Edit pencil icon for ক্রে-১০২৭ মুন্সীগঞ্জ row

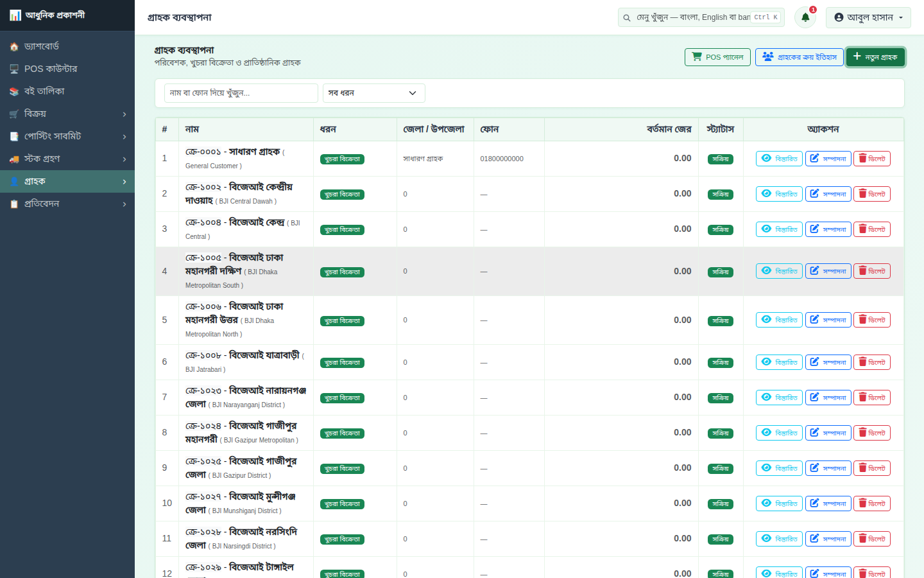(x=814, y=503)
